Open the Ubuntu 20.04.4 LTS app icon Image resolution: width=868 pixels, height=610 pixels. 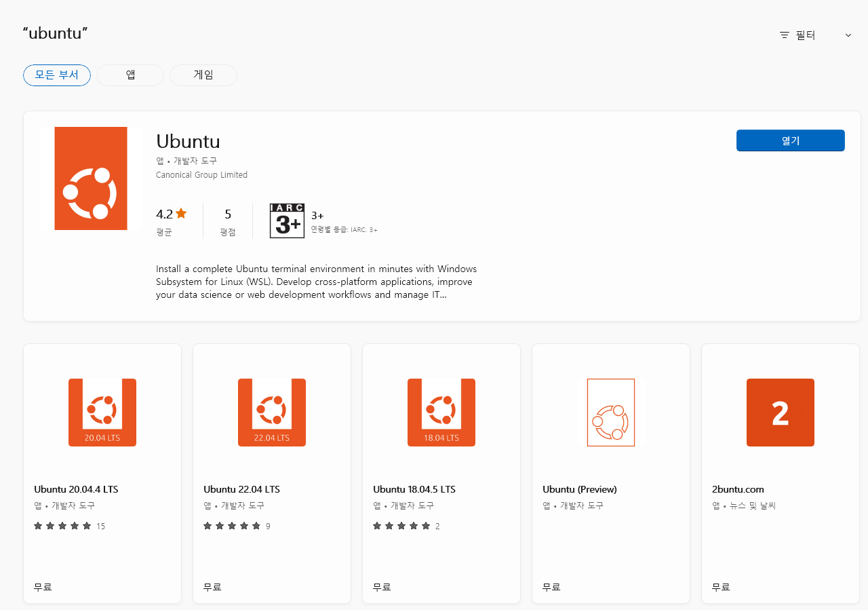click(x=102, y=412)
